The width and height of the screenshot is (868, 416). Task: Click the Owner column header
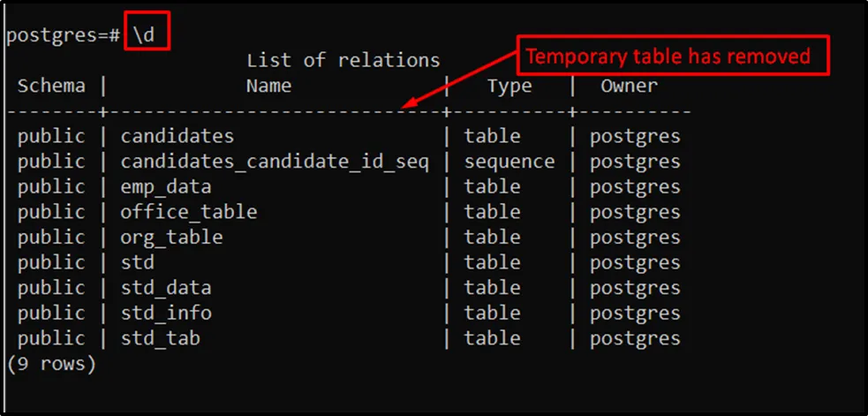click(x=629, y=86)
